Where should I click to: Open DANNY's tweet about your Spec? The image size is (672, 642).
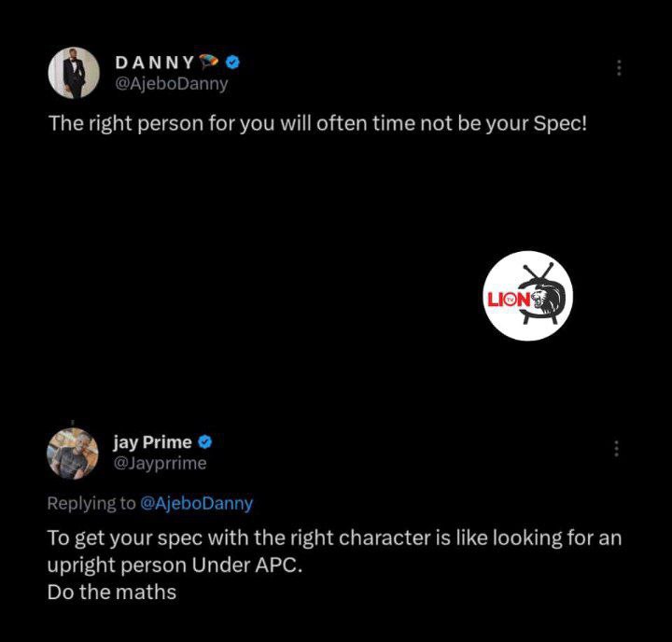click(x=317, y=123)
